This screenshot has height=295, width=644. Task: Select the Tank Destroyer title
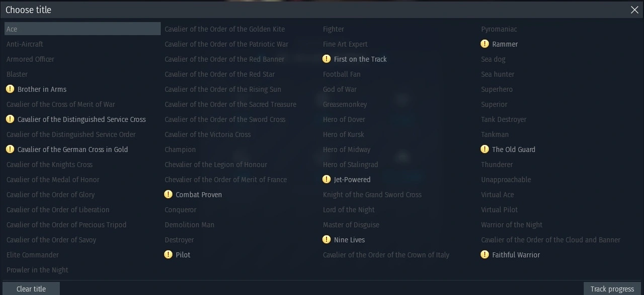[504, 119]
